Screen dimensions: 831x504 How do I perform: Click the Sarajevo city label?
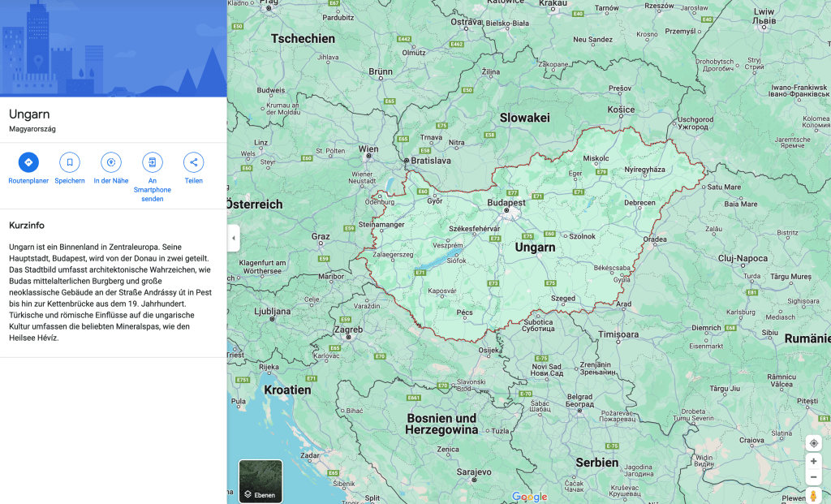tap(474, 472)
